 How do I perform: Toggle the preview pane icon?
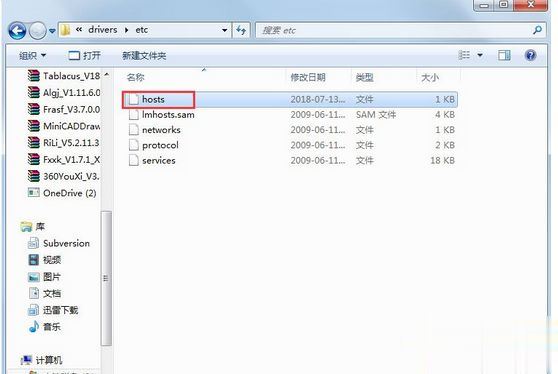(x=504, y=55)
